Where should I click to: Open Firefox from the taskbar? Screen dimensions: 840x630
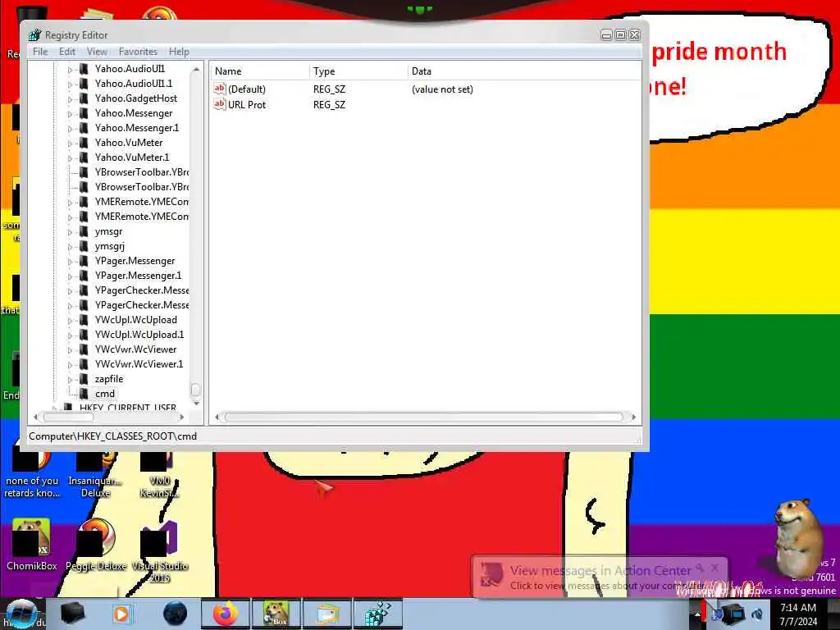click(x=226, y=614)
